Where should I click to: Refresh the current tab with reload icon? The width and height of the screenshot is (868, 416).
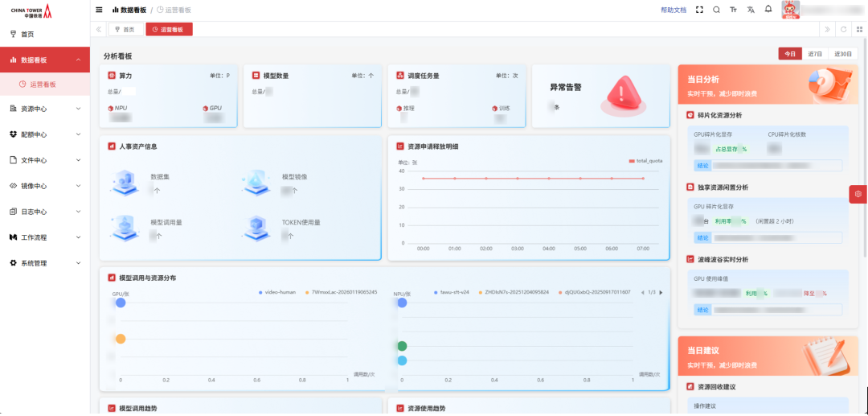click(x=844, y=29)
